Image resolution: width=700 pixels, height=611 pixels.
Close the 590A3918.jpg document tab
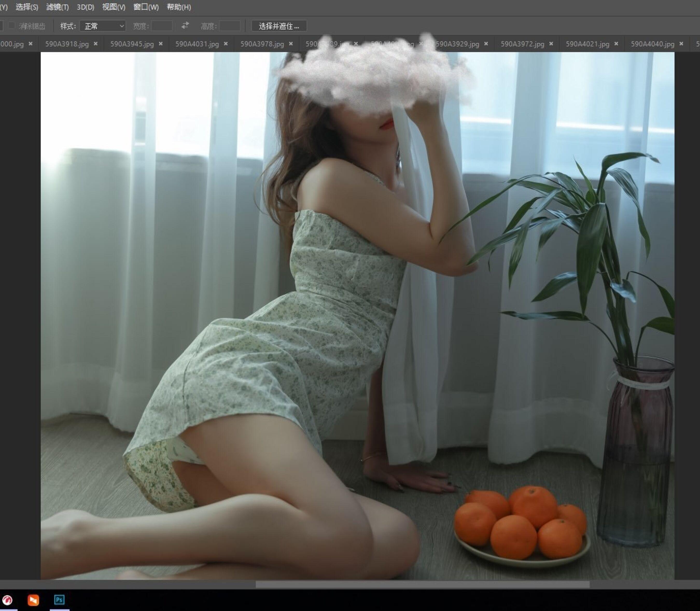95,44
